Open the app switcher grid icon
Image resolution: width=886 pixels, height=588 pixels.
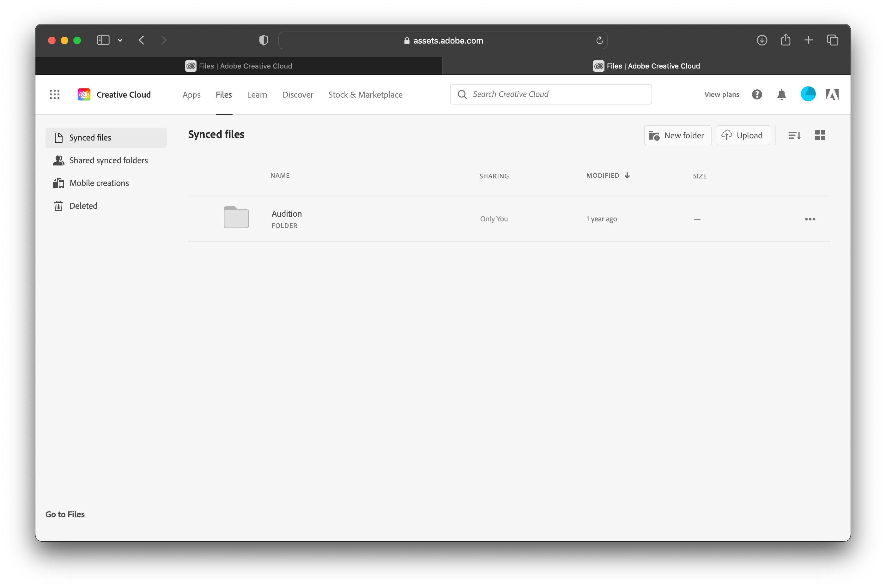point(55,94)
